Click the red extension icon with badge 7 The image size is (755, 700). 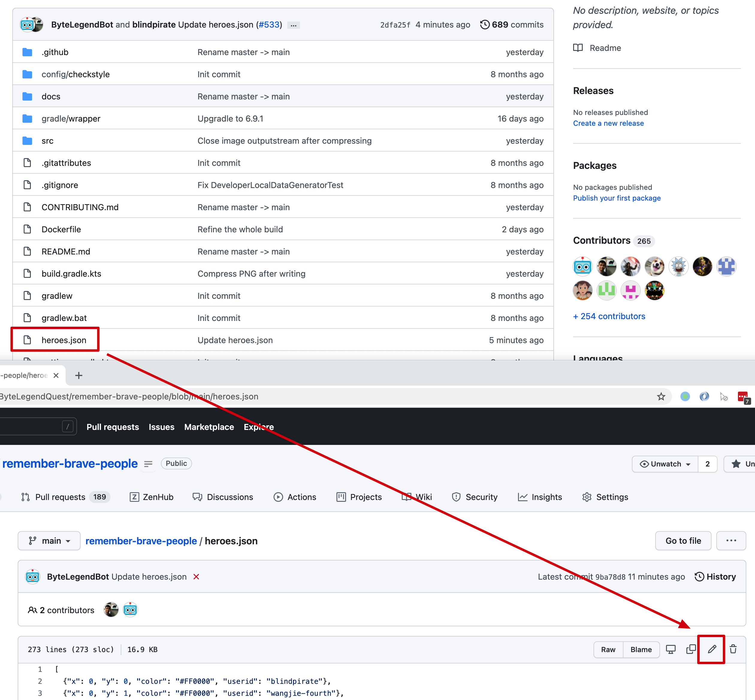point(743,397)
